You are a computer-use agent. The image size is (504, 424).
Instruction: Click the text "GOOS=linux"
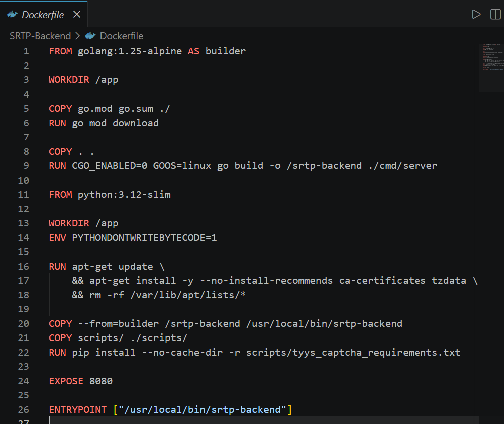182,166
